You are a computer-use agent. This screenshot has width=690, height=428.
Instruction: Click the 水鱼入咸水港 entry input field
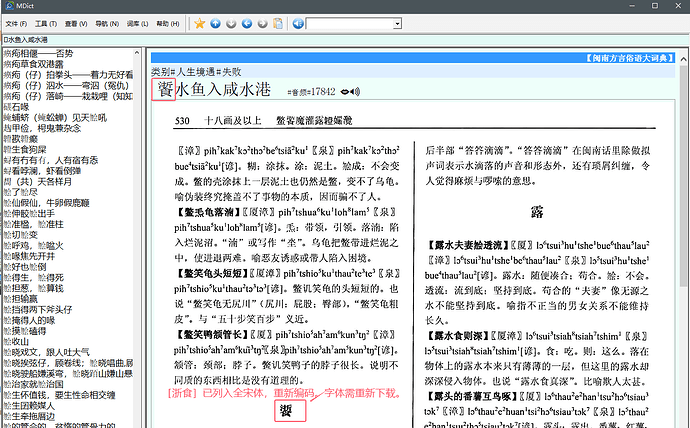(345, 40)
